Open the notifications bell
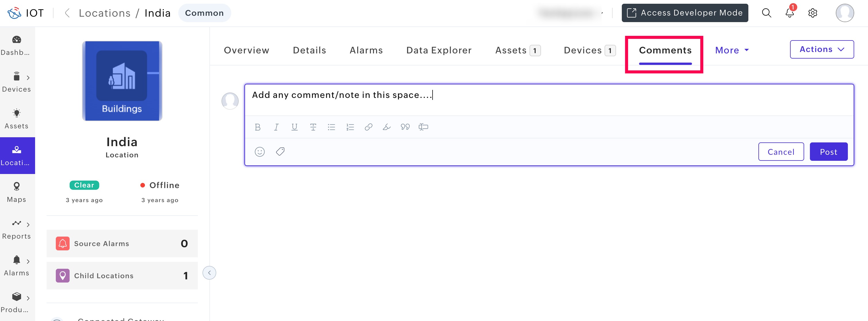Image resolution: width=868 pixels, height=321 pixels. click(x=789, y=13)
